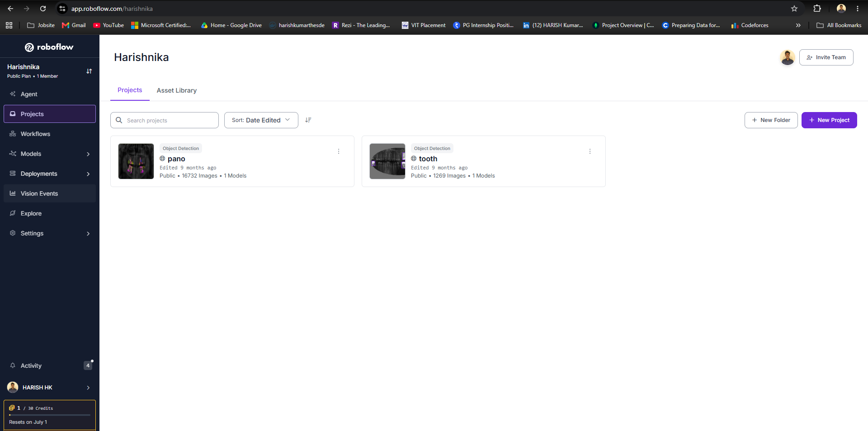Click Object Detection tag on pano card
Screen dimensions: 868x431
click(x=181, y=148)
